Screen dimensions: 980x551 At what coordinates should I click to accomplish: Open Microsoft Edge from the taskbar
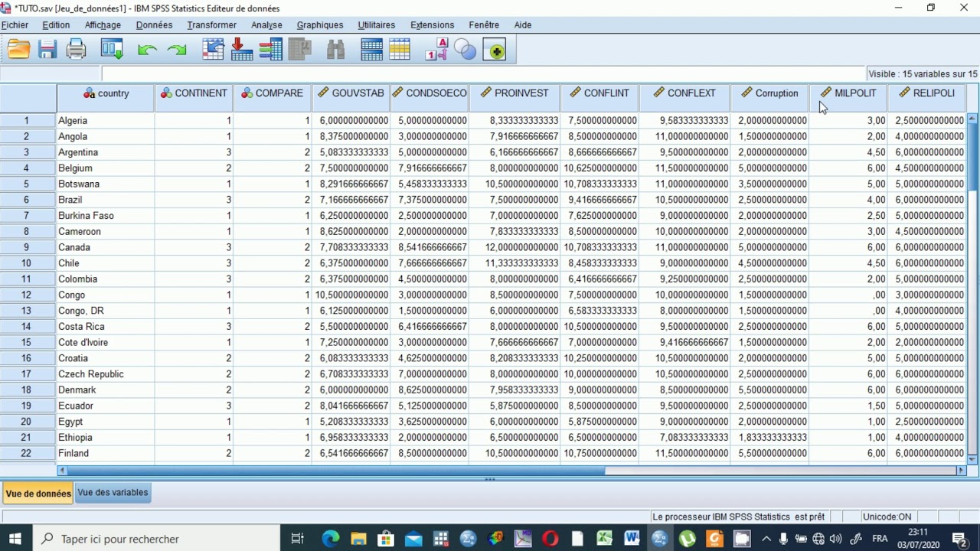tap(330, 539)
